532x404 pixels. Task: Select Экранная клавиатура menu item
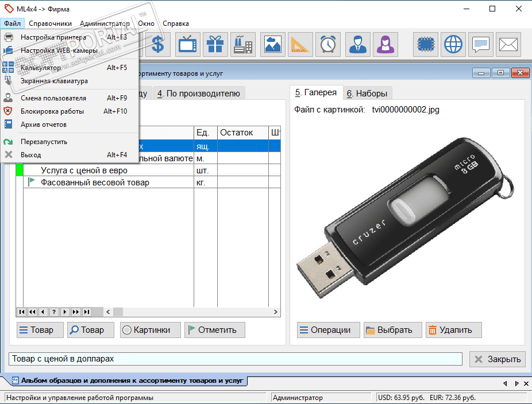[x=70, y=81]
